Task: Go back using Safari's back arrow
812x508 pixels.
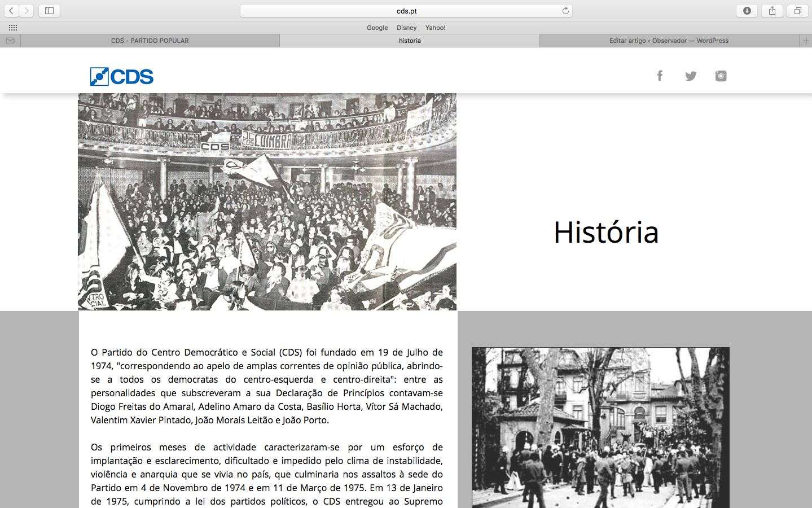Action: [11, 11]
